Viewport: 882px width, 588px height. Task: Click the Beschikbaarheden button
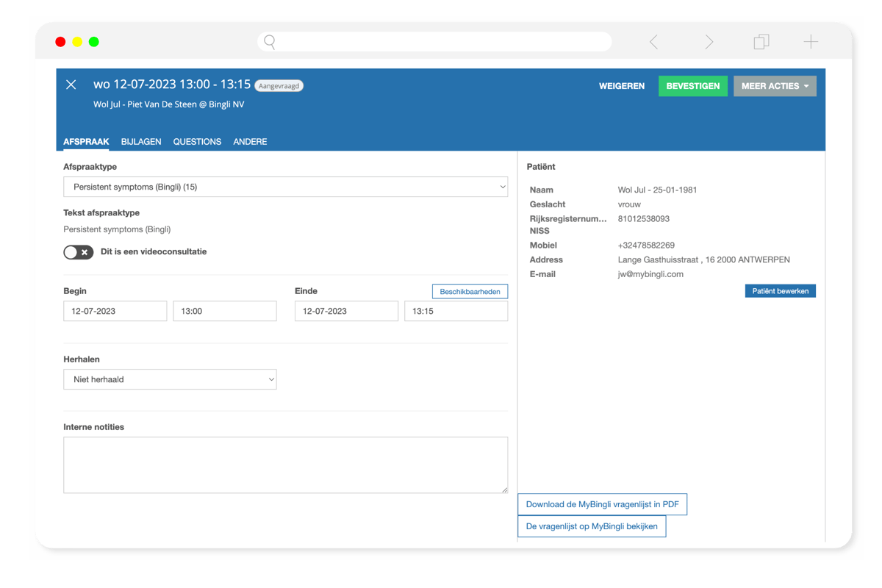(x=470, y=292)
